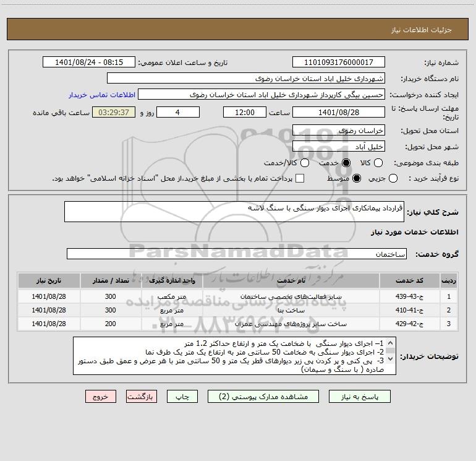
Task: Click the ردیف column header
Action: tap(448, 280)
